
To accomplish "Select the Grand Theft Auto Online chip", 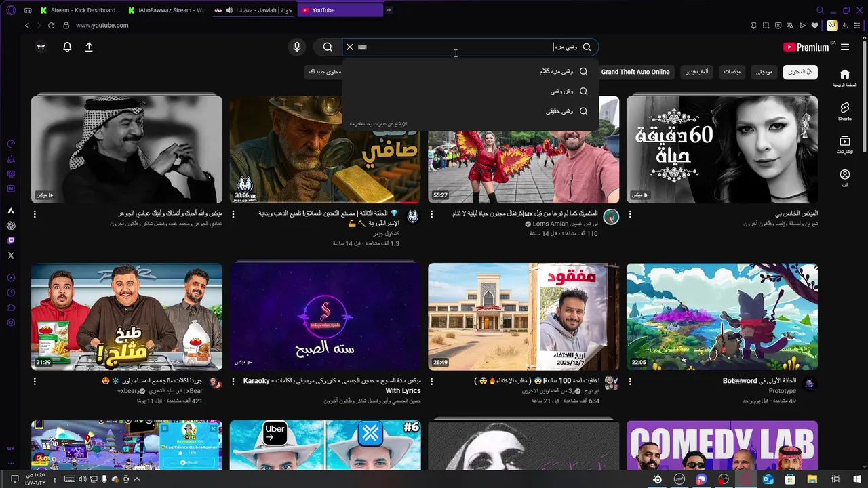I will pyautogui.click(x=635, y=72).
